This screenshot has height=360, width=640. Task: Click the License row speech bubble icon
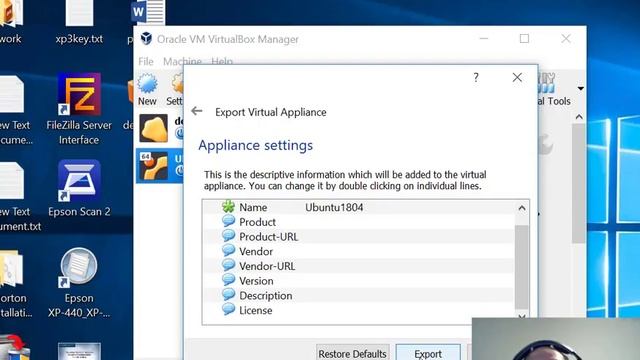[228, 309]
